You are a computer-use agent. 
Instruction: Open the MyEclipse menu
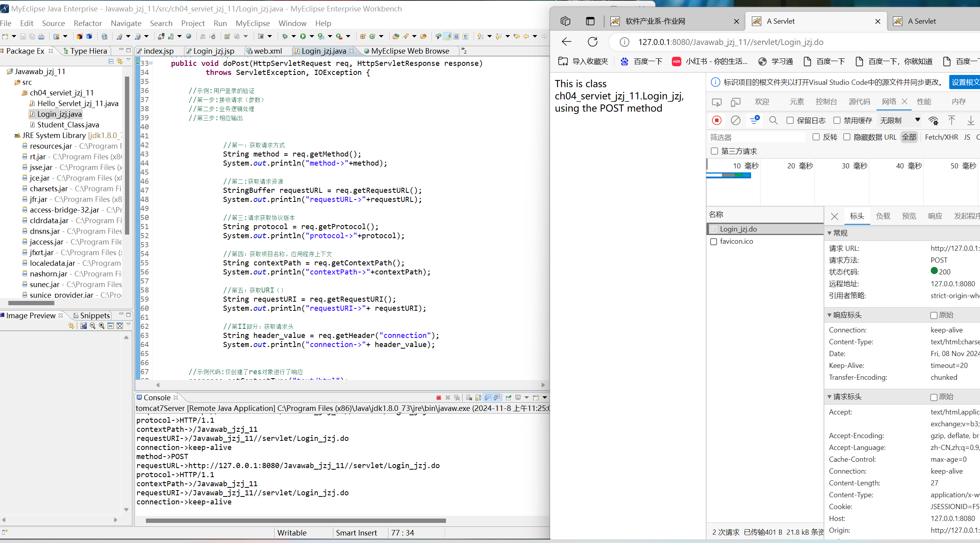pyautogui.click(x=253, y=23)
